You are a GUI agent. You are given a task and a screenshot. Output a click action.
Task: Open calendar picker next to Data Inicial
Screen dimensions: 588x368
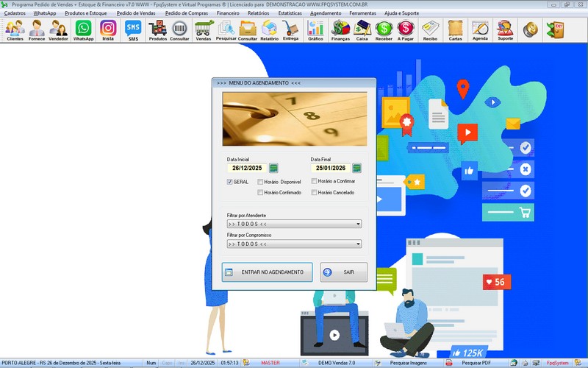coord(273,168)
